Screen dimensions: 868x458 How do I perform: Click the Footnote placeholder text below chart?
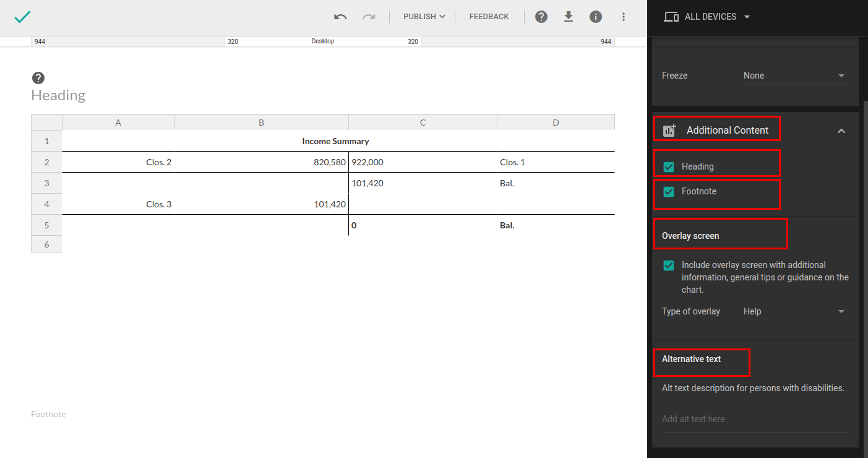click(48, 414)
